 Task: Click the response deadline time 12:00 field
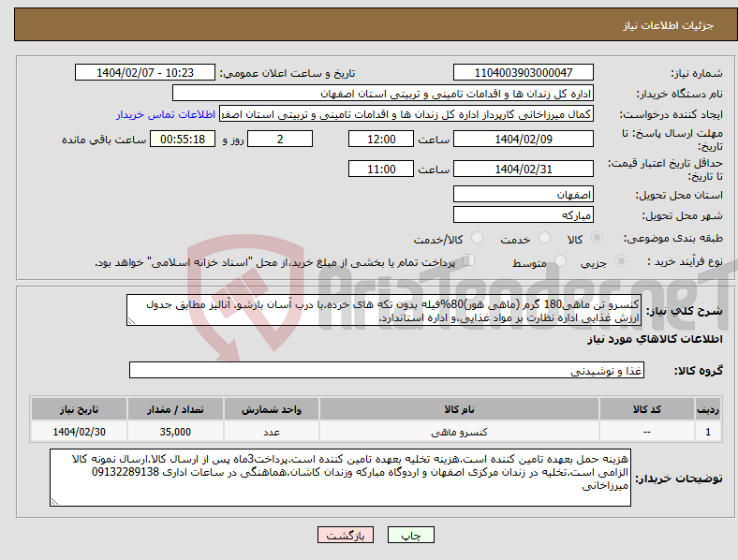point(381,140)
